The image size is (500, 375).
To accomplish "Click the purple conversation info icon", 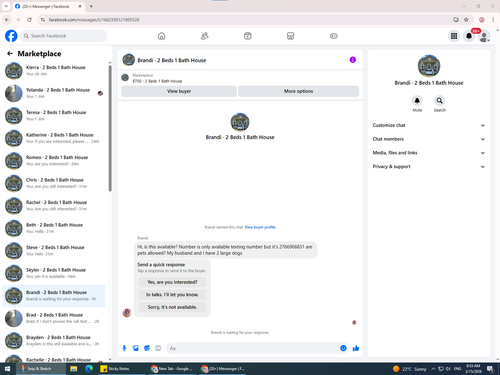I will (353, 60).
